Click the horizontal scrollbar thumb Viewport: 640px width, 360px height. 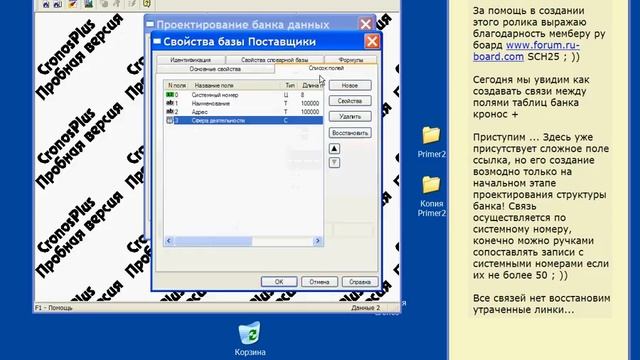(213, 241)
